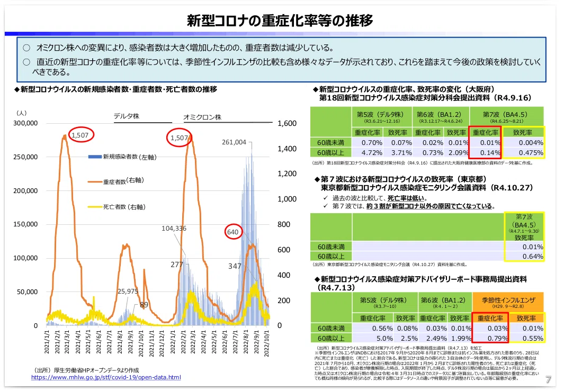Screen dimensions: 564x392
Task: Click the 89 data label
Action: (x=144, y=305)
